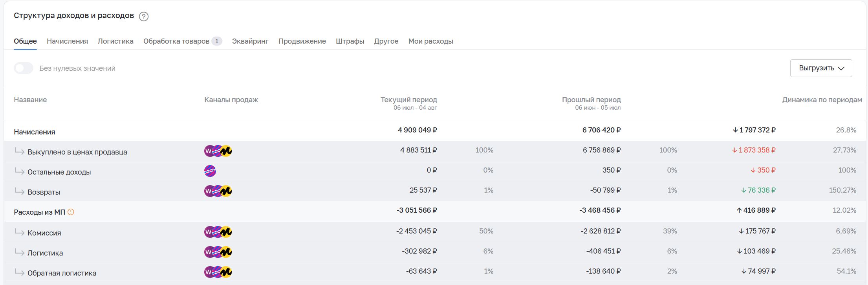Open the Мои расходы tab
Viewport: 868px width, 285px height.
click(430, 41)
